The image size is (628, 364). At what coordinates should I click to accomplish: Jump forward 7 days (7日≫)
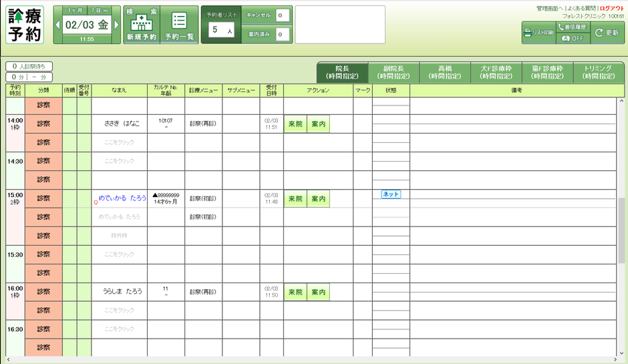[100, 11]
